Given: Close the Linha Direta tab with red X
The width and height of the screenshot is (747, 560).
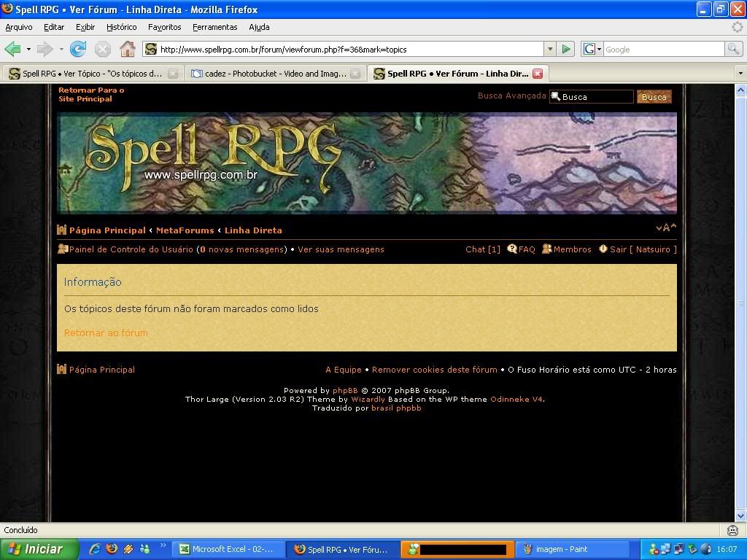Looking at the screenshot, I should pyautogui.click(x=538, y=74).
